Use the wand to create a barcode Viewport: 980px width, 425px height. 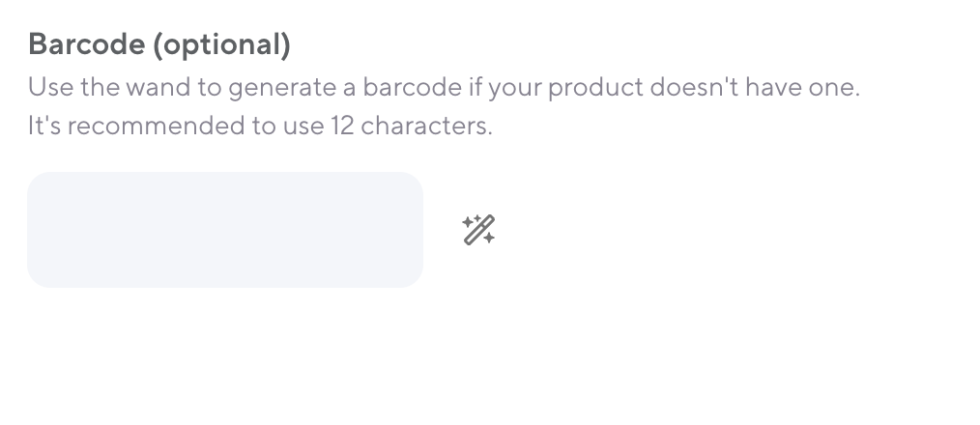pyautogui.click(x=478, y=230)
